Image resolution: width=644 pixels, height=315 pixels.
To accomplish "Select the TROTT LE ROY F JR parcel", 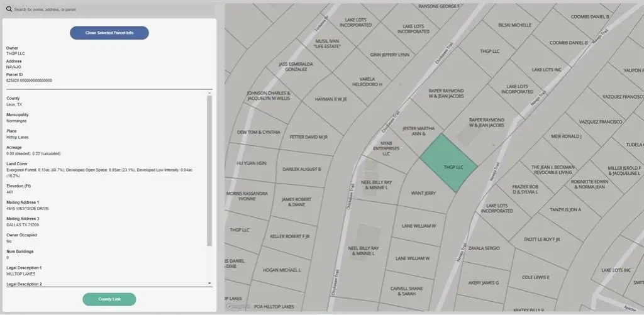I will pos(541,239).
